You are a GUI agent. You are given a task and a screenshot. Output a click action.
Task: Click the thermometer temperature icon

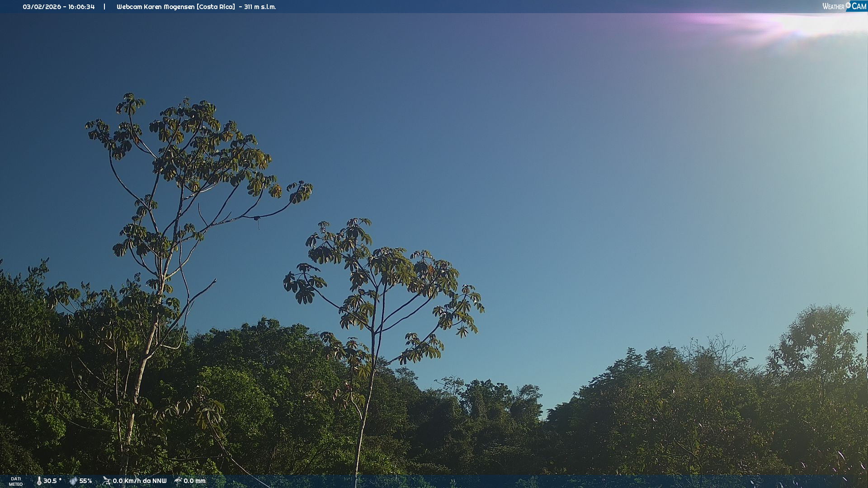pyautogui.click(x=39, y=481)
